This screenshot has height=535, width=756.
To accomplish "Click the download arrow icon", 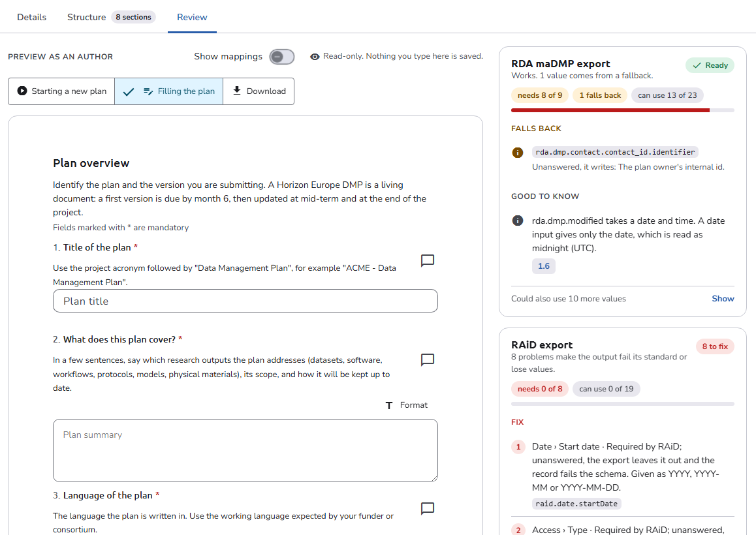I will [x=237, y=91].
